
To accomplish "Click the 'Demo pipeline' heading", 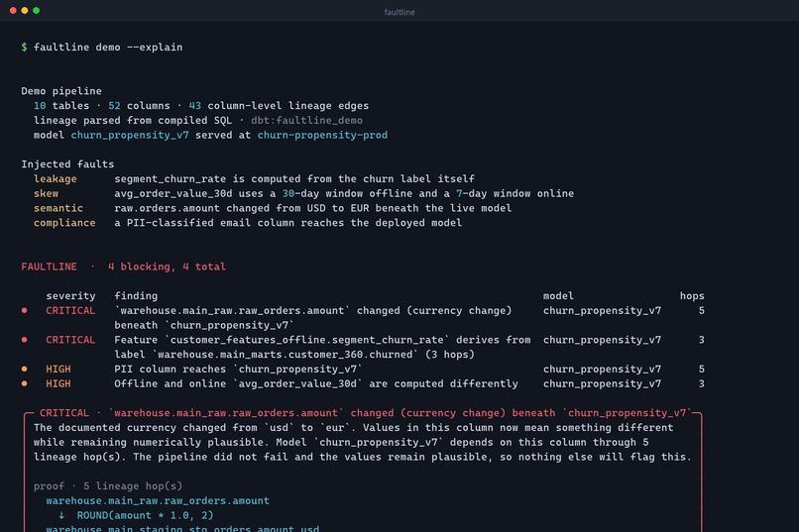I will coord(61,90).
